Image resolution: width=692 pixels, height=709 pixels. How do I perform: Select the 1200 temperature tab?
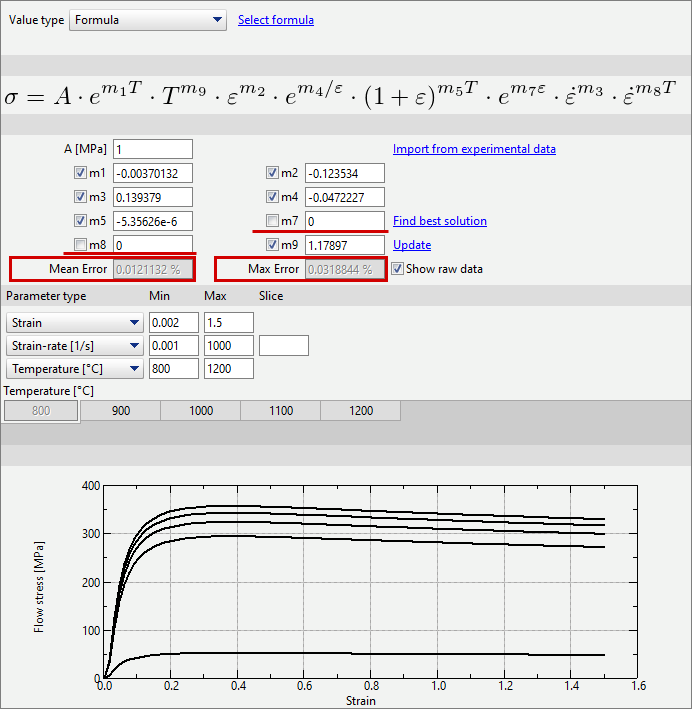tap(360, 411)
